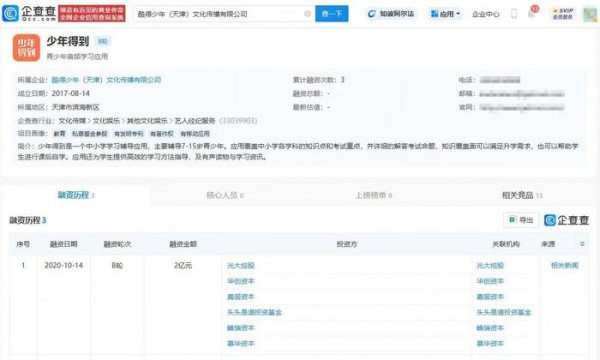Screen dimensions: 600x360
Task: Open 嘉御资本 in 关联机构 column
Action: (490, 297)
